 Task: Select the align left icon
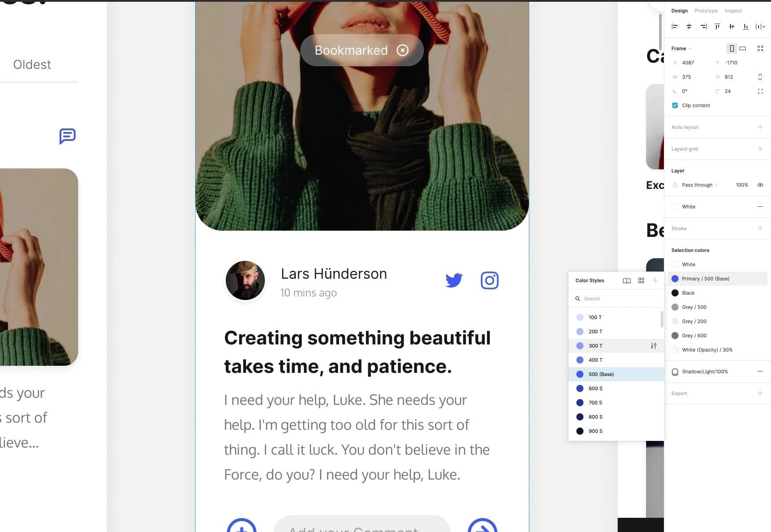675,27
